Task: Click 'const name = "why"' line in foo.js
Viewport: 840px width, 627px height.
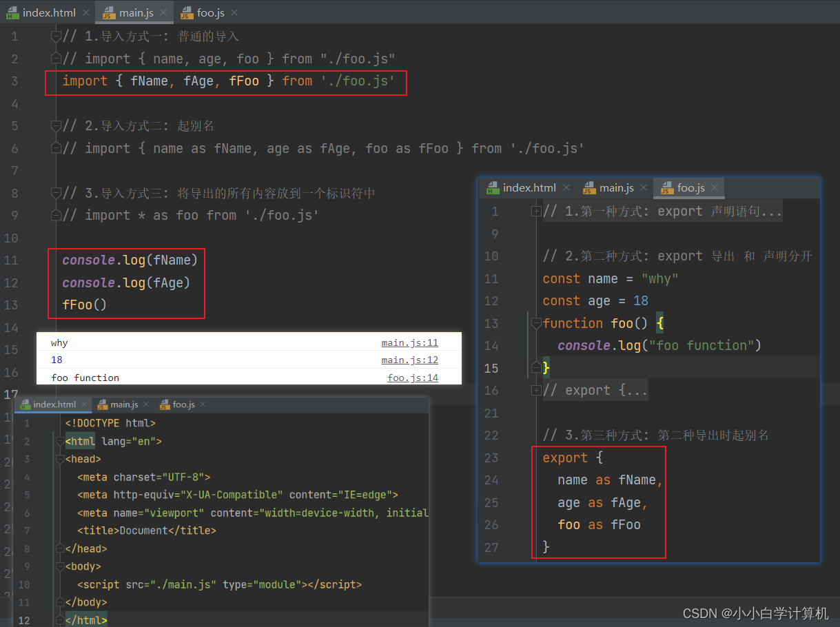Action: (x=611, y=278)
